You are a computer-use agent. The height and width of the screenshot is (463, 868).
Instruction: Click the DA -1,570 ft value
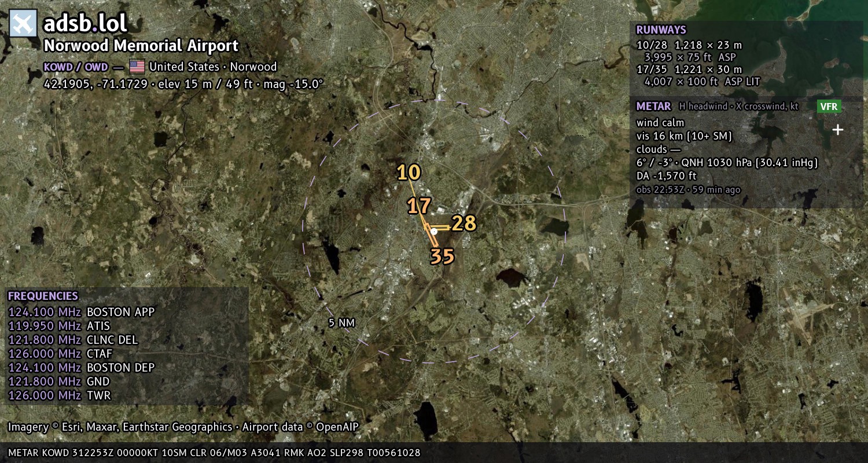pyautogui.click(x=666, y=176)
